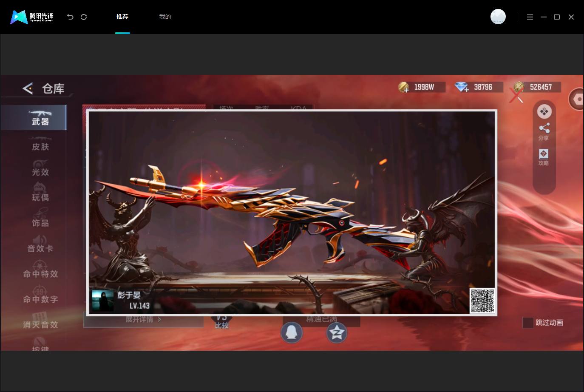This screenshot has height=392, width=584.
Task: Click the 精通已满 mastery label
Action: point(321,319)
